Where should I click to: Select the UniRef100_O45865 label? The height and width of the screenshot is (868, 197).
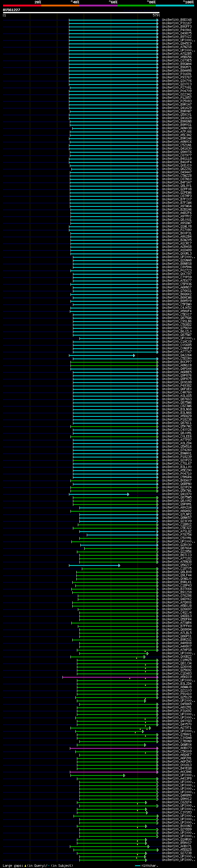point(177,704)
